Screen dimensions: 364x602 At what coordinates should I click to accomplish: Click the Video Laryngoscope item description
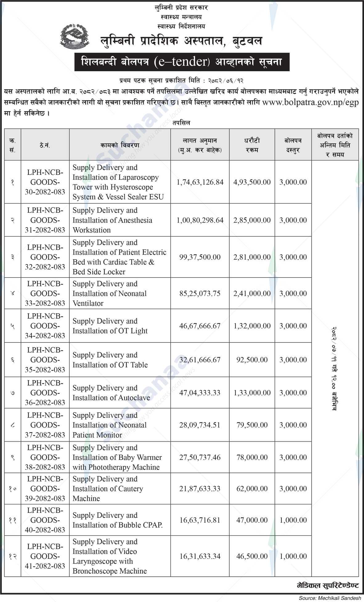pos(109,556)
